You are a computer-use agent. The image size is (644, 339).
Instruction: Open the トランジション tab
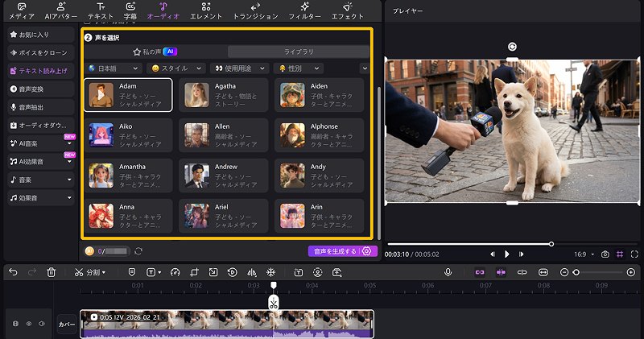(x=254, y=10)
